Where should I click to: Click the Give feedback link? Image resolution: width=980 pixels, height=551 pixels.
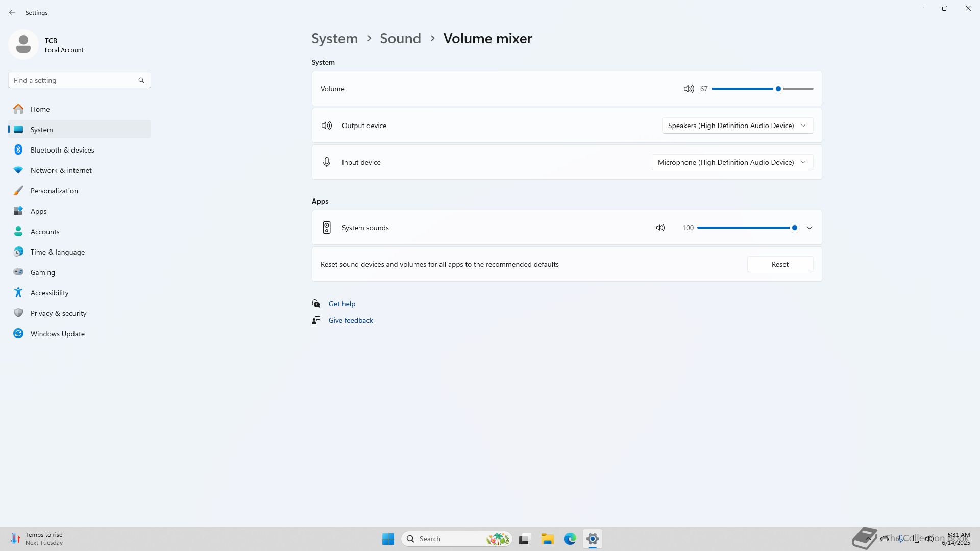[350, 320]
